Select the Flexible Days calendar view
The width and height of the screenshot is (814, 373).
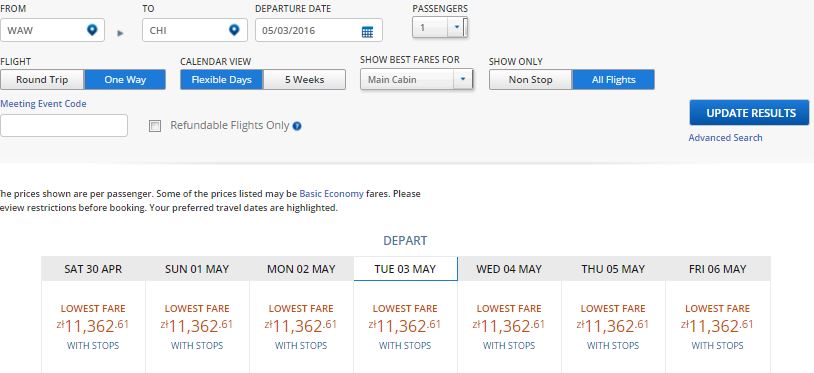click(222, 80)
